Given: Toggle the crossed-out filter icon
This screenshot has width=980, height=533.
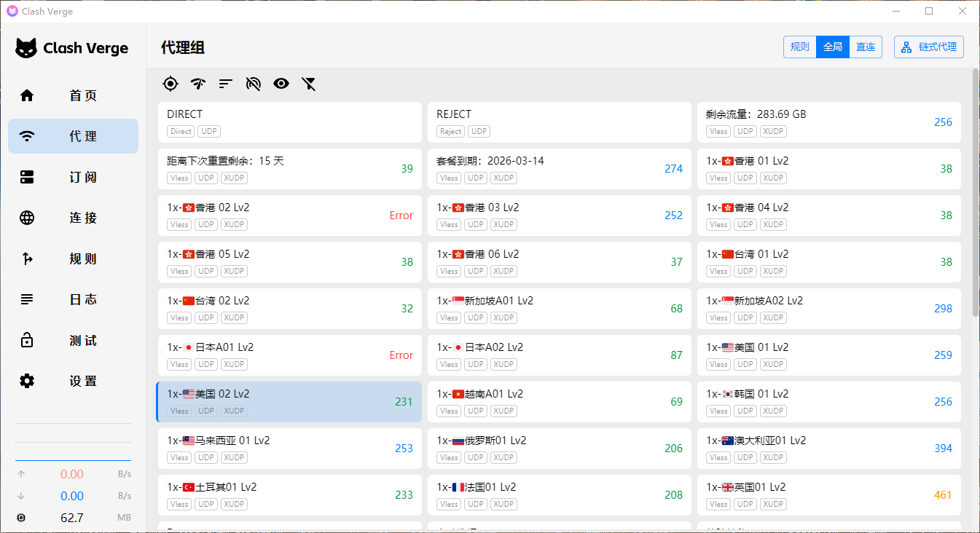Looking at the screenshot, I should (309, 84).
